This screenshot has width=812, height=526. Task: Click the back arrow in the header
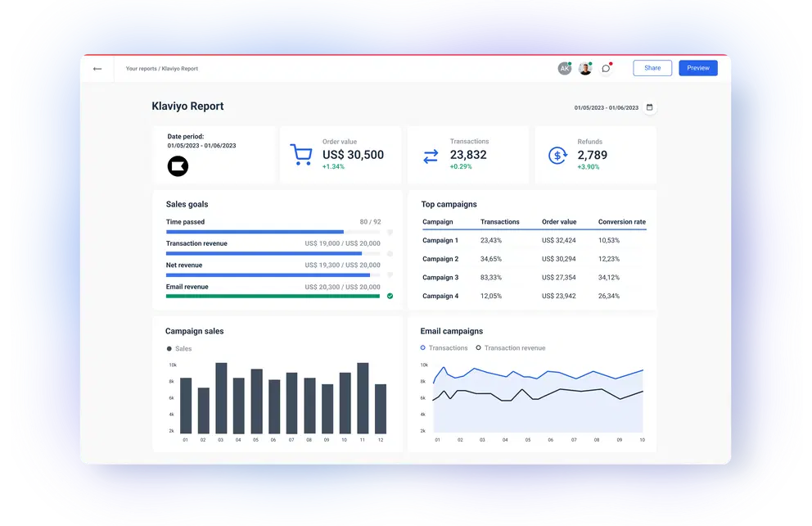97,69
